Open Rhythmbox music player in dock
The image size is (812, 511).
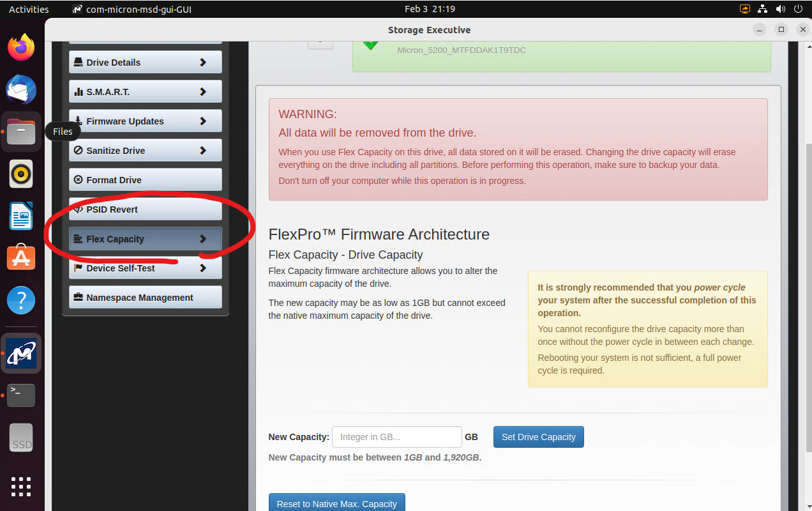[21, 174]
